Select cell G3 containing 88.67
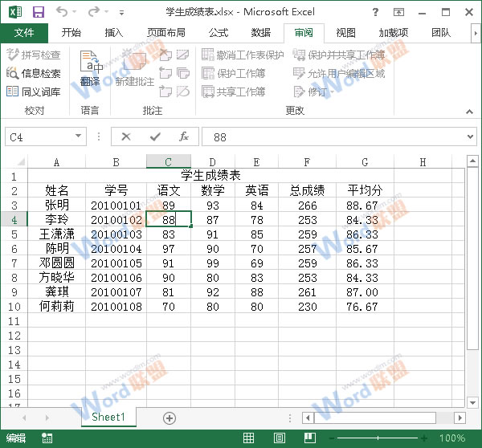Image resolution: width=482 pixels, height=448 pixels. 364,205
